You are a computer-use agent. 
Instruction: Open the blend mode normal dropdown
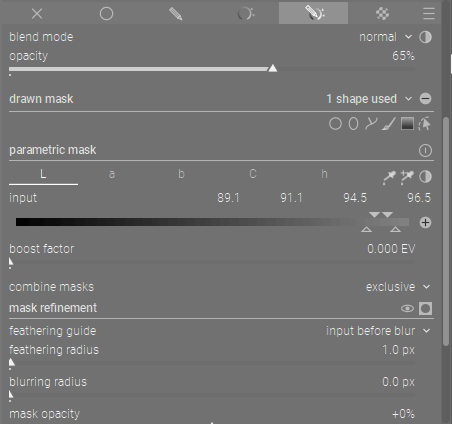[385, 37]
